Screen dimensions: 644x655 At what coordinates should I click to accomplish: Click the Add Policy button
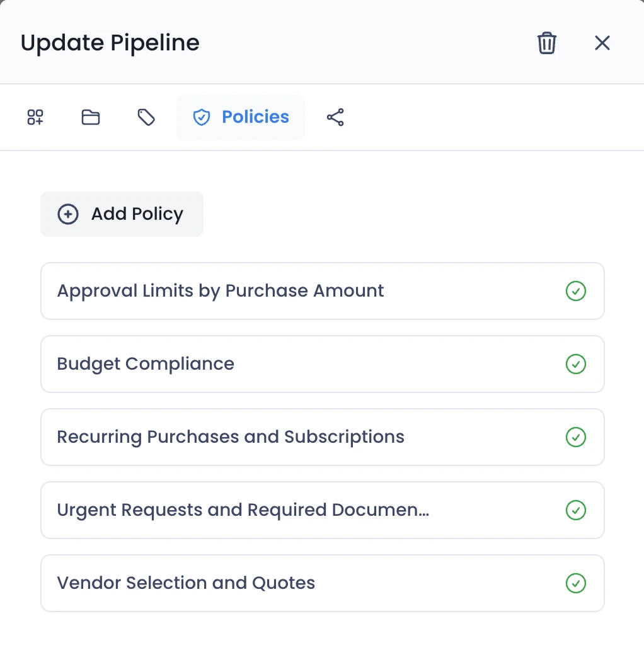pos(122,214)
